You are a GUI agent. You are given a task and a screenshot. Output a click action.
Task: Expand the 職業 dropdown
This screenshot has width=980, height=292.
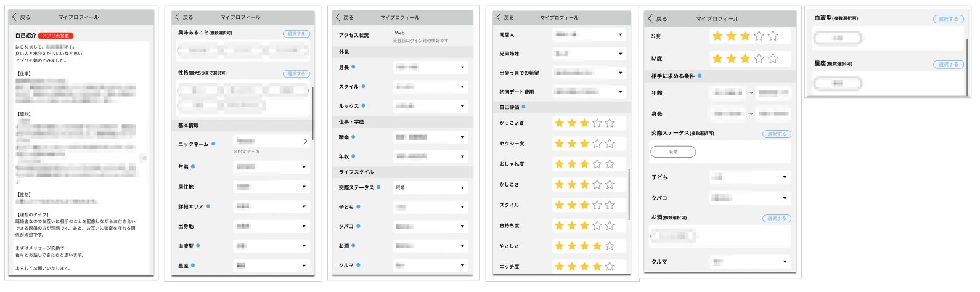pyautogui.click(x=430, y=137)
